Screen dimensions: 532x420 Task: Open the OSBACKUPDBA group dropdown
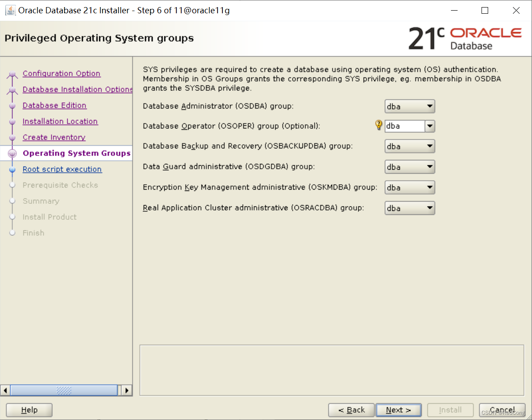point(410,146)
